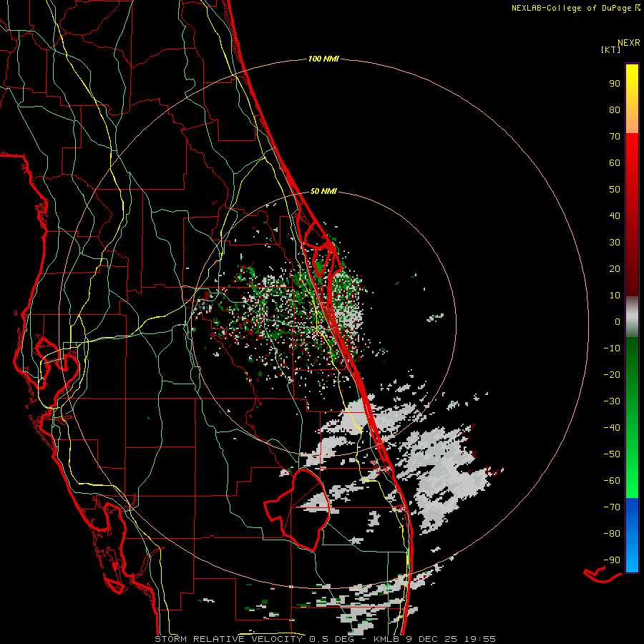Click the gray near-zero segment of color bar
Screen dimensions: 644x644
click(632, 316)
